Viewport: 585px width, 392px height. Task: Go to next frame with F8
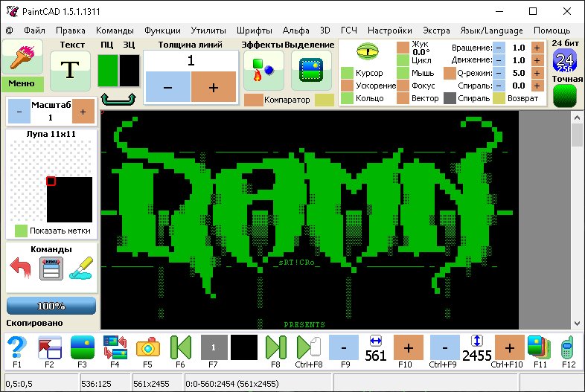276,347
